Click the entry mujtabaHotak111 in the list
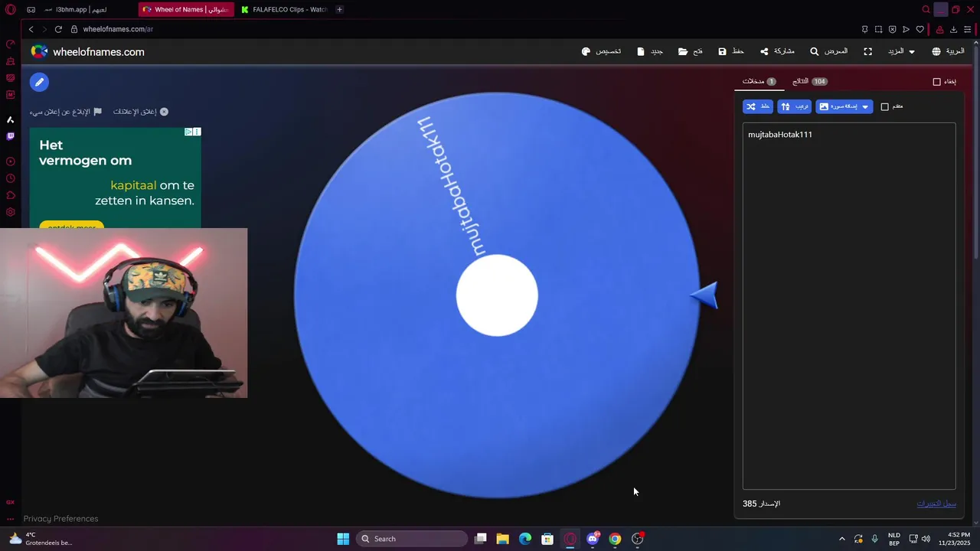Viewport: 980px width, 551px height. coord(779,135)
